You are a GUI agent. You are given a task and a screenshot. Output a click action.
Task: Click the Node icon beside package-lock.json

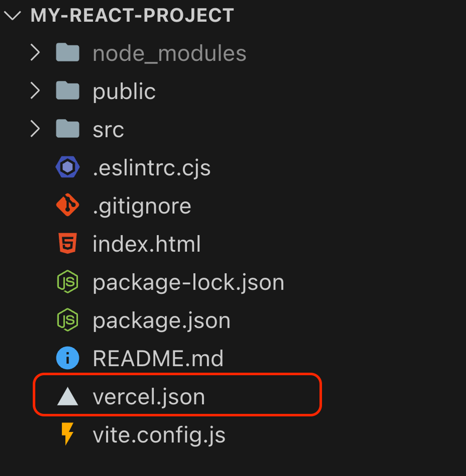(68, 281)
